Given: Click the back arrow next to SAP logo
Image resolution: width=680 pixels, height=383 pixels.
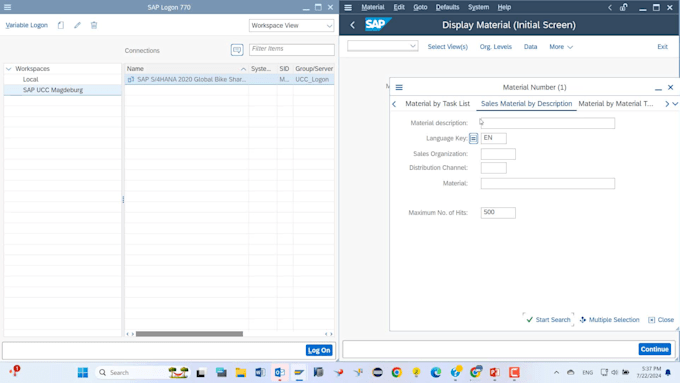Looking at the screenshot, I should pos(353,25).
